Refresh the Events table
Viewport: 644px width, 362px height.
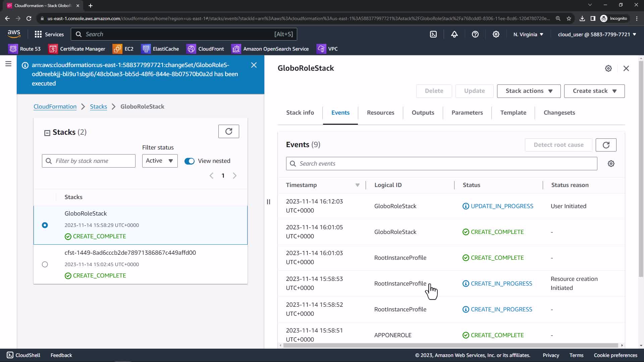(x=606, y=145)
